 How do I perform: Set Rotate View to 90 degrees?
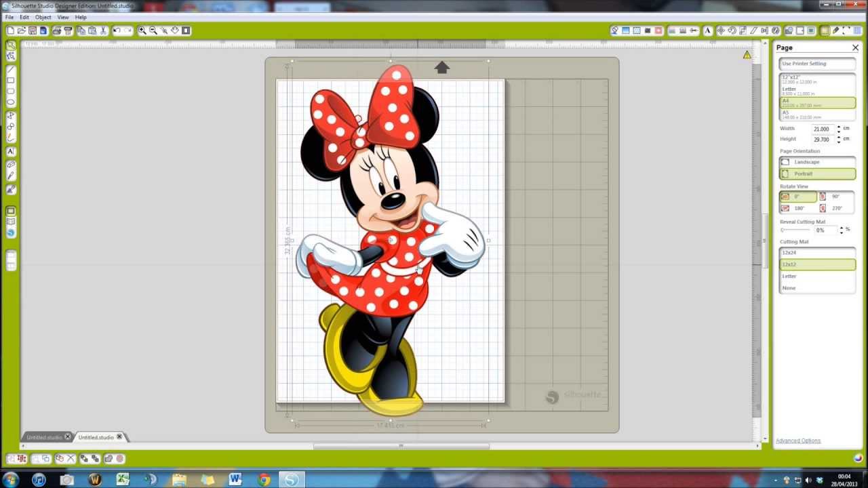836,197
